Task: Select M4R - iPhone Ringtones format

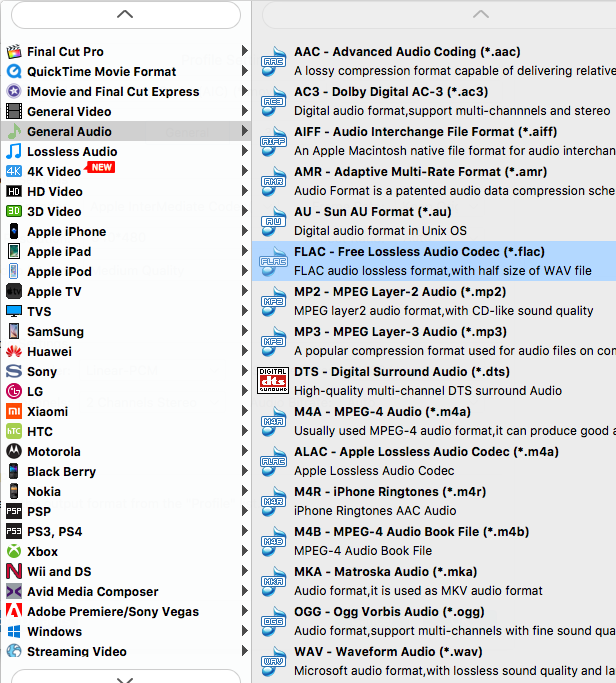Action: click(434, 501)
